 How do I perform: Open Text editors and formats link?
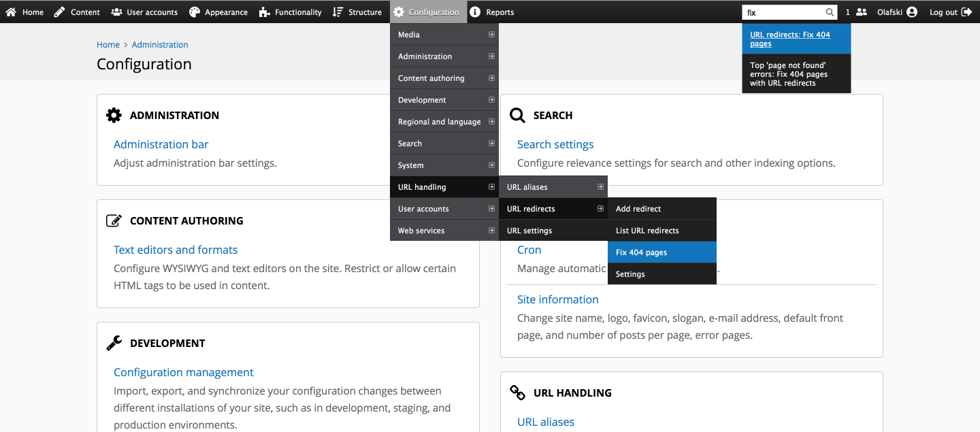click(x=176, y=250)
